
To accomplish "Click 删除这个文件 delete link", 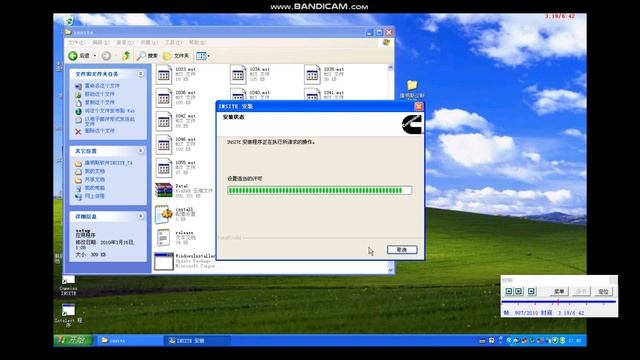I will tap(99, 131).
